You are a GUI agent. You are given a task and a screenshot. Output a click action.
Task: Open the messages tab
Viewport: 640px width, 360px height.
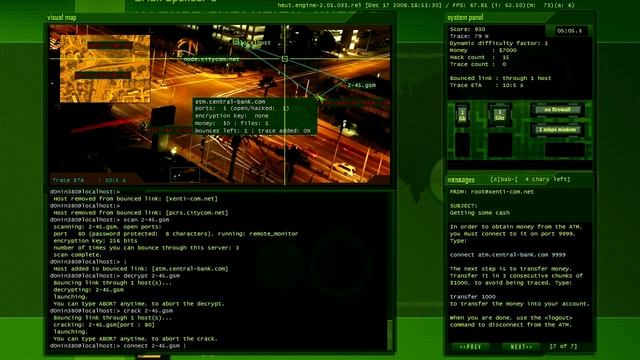point(461,180)
